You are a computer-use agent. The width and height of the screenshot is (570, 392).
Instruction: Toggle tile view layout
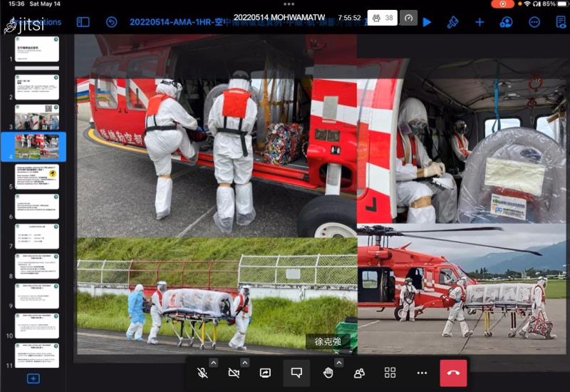pyautogui.click(x=390, y=373)
